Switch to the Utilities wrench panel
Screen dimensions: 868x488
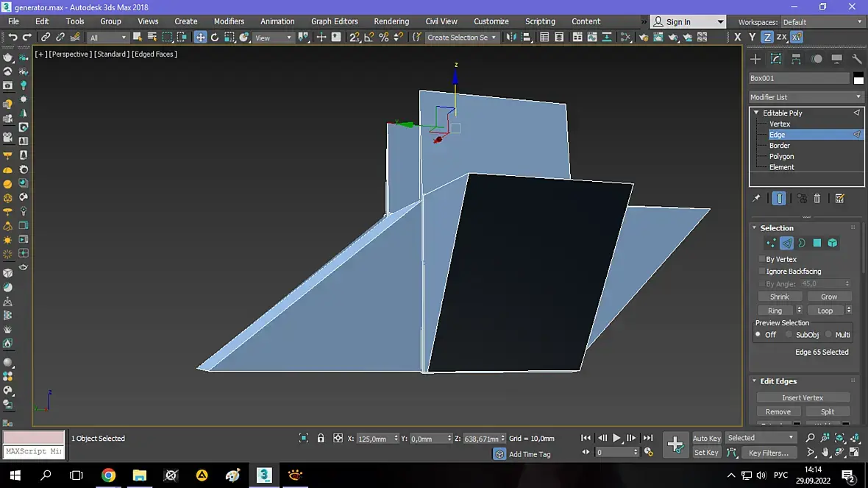click(857, 59)
